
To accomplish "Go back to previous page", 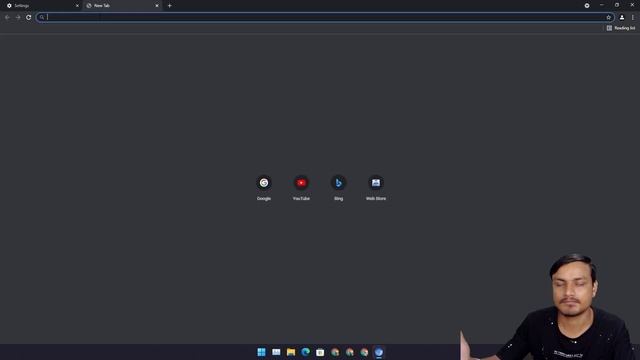I will click(7, 17).
